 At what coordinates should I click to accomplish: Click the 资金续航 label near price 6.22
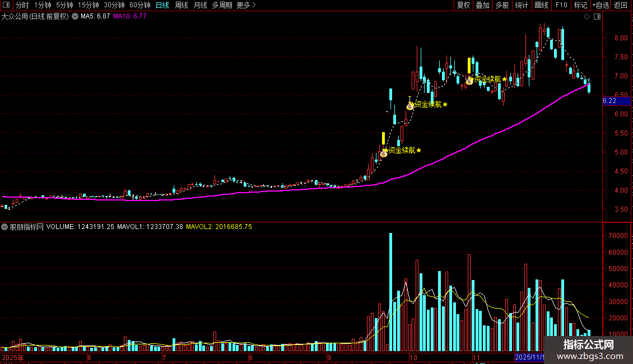click(x=429, y=105)
